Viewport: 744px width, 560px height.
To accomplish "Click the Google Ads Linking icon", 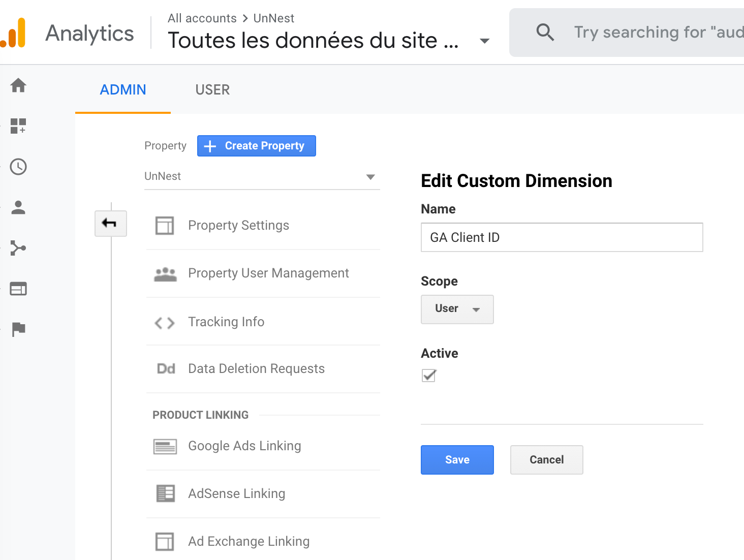I will 165,446.
